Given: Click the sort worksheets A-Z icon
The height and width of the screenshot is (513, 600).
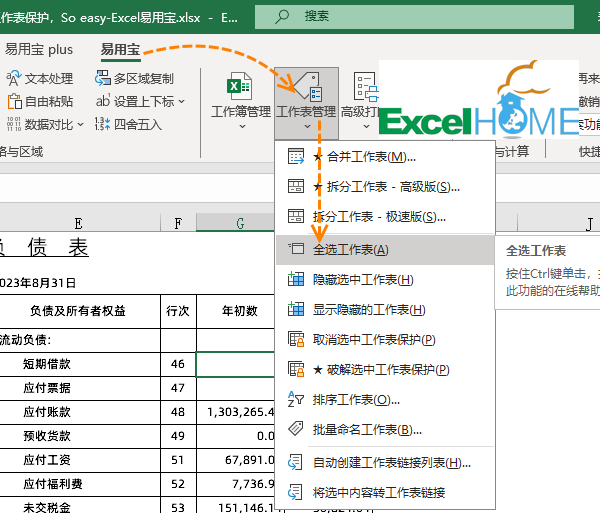Looking at the screenshot, I should point(296,399).
